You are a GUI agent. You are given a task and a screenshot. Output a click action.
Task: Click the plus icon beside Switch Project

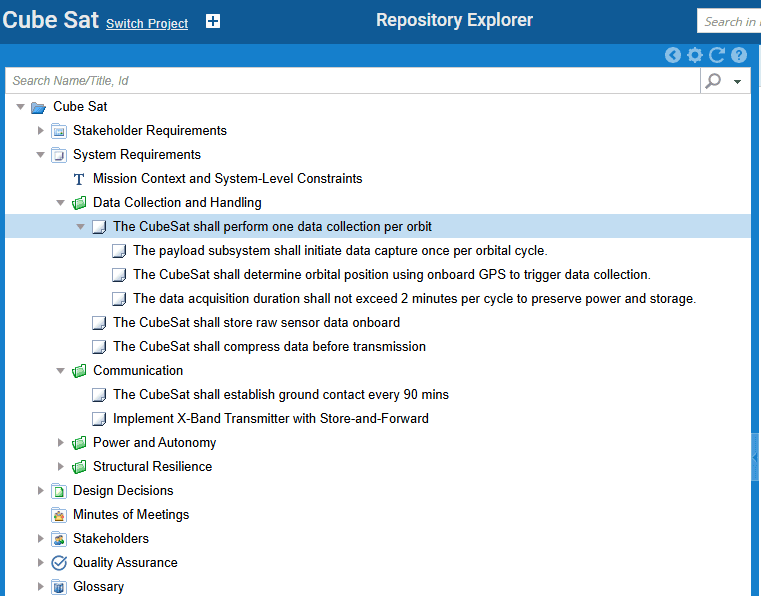coord(213,21)
